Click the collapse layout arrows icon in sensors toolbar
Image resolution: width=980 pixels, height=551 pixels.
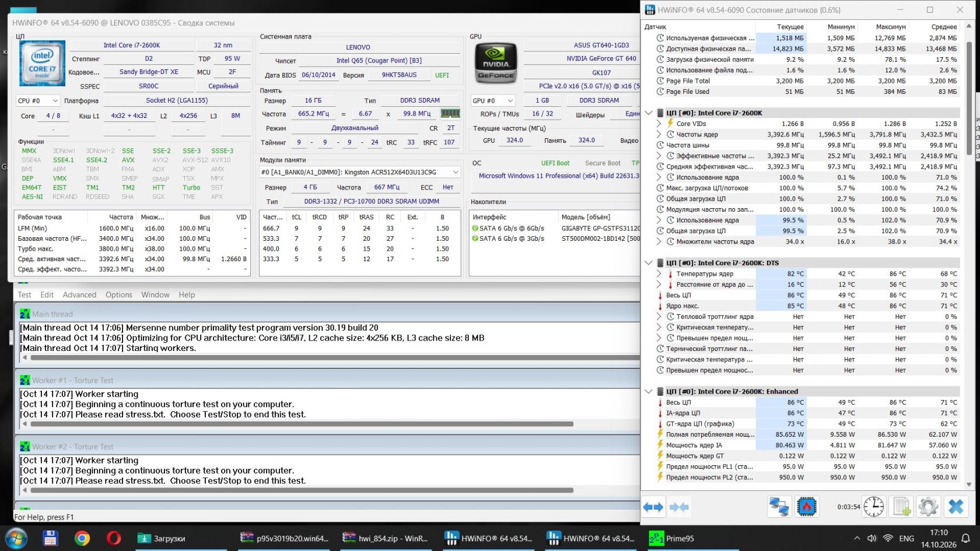tap(679, 507)
